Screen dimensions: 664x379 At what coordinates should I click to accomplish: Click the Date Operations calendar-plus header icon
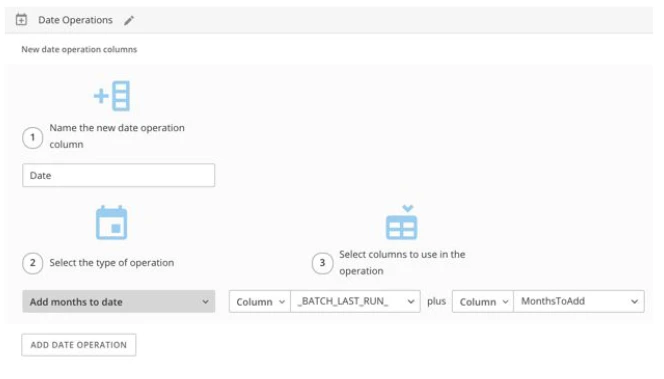[21, 19]
